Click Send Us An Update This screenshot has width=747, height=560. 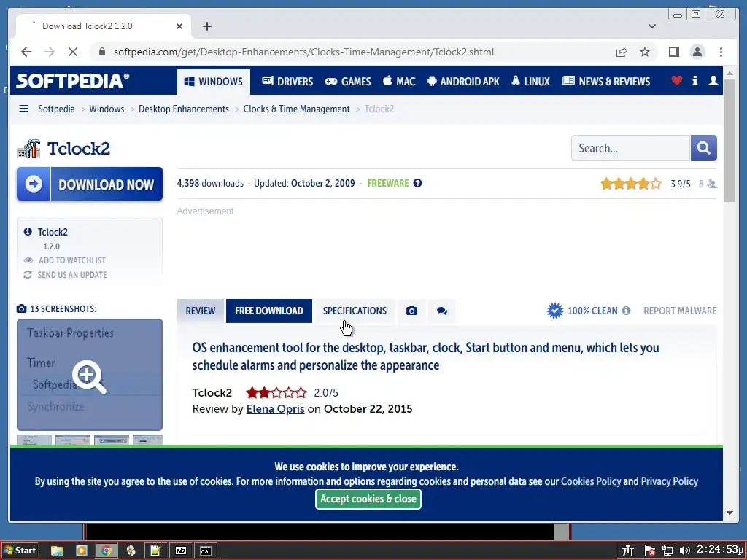coord(65,275)
